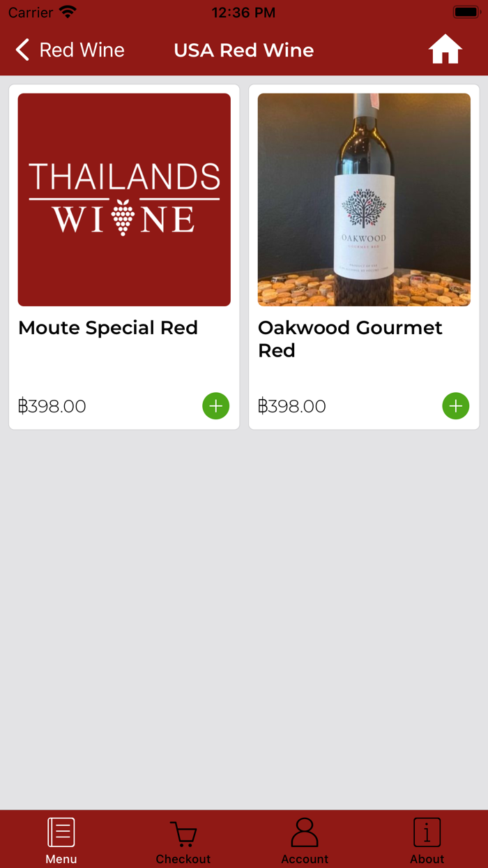
Task: Tap the Wi-Fi indicator in the status bar
Action: [x=66, y=11]
